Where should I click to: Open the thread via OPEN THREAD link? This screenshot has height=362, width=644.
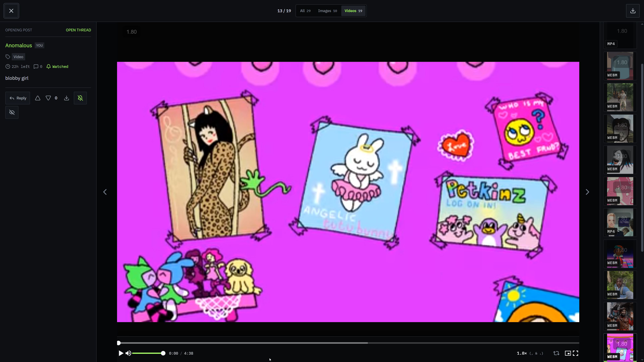[78, 30]
